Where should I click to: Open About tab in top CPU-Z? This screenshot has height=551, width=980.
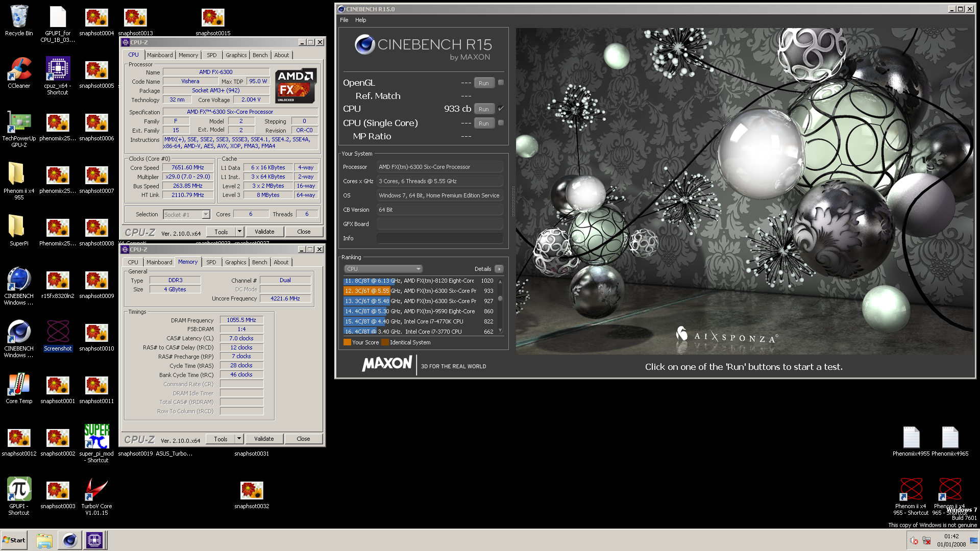[x=282, y=55]
